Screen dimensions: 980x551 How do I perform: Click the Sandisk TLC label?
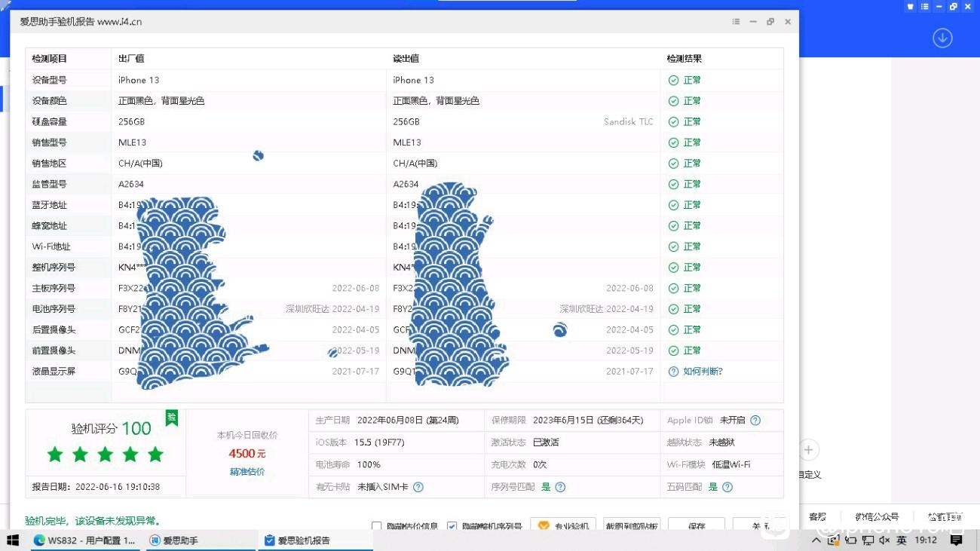click(x=629, y=121)
